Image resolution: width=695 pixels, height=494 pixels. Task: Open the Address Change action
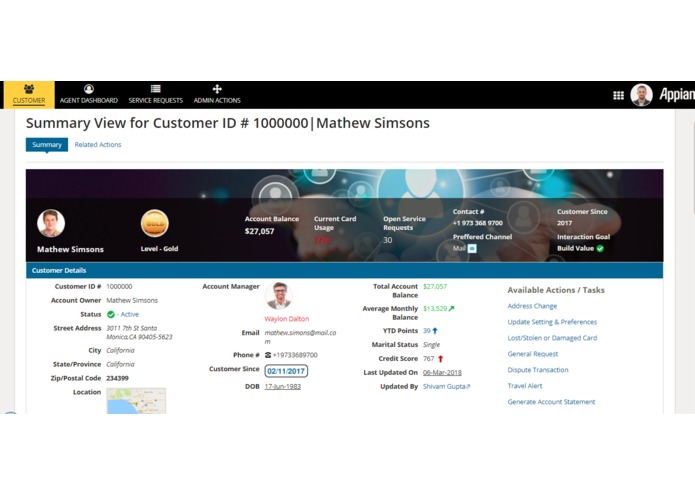pyautogui.click(x=532, y=306)
